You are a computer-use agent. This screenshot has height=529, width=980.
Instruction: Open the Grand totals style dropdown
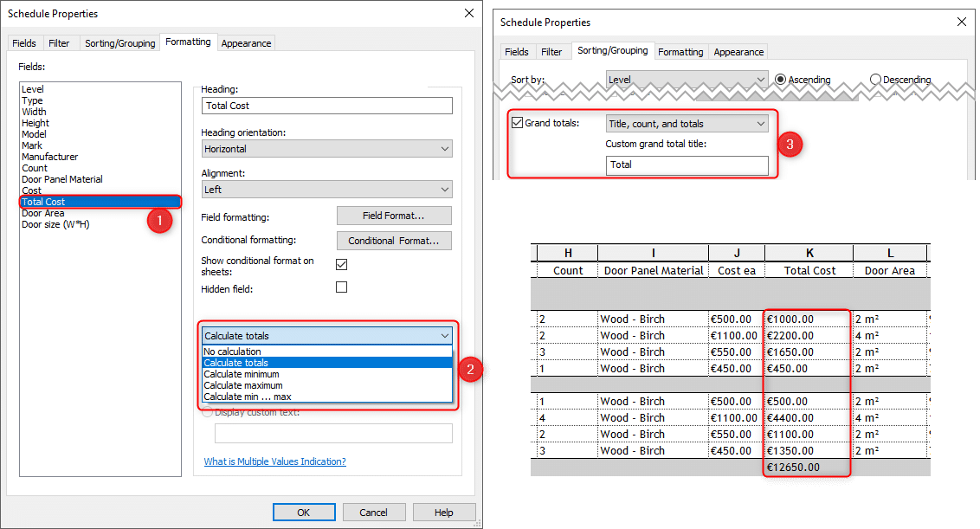[686, 123]
